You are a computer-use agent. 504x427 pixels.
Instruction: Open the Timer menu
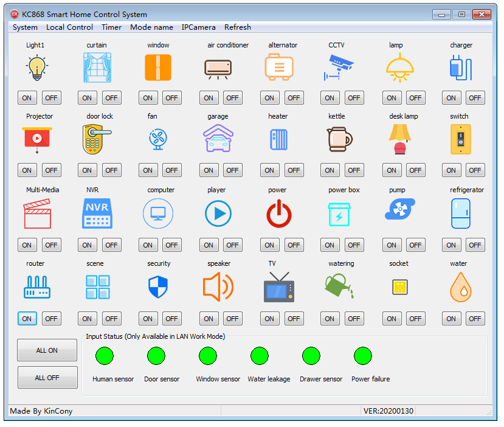click(x=111, y=27)
